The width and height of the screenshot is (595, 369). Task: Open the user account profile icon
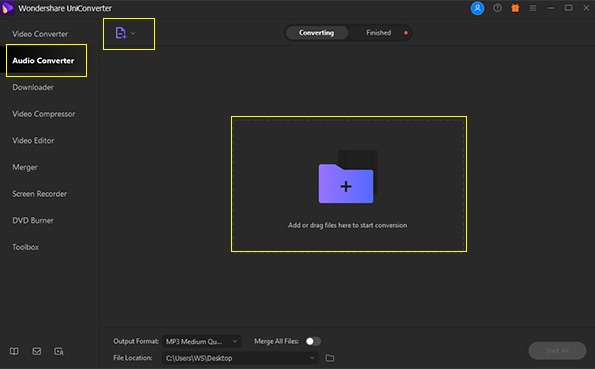click(477, 8)
